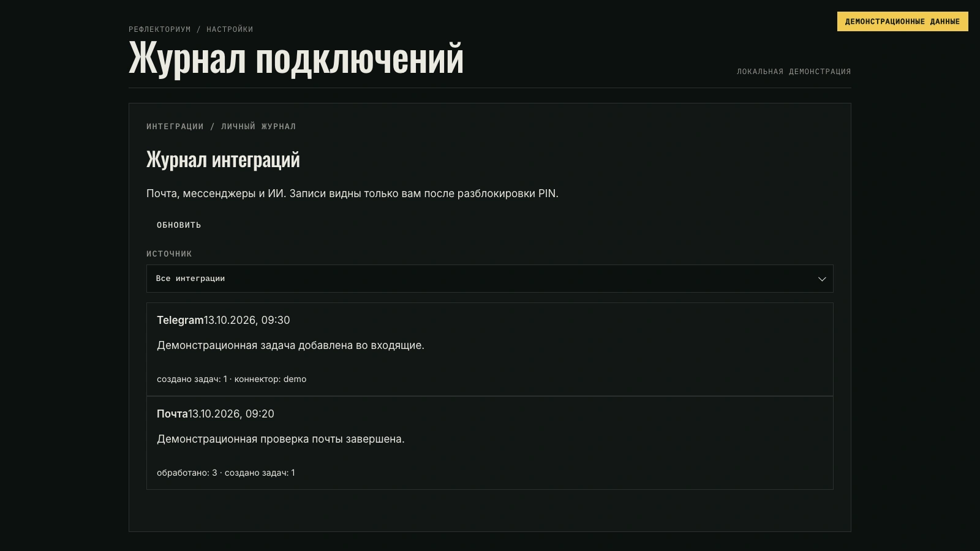
Task: Click text Демонстрационная задача добавлена во входящие
Action: tap(290, 345)
